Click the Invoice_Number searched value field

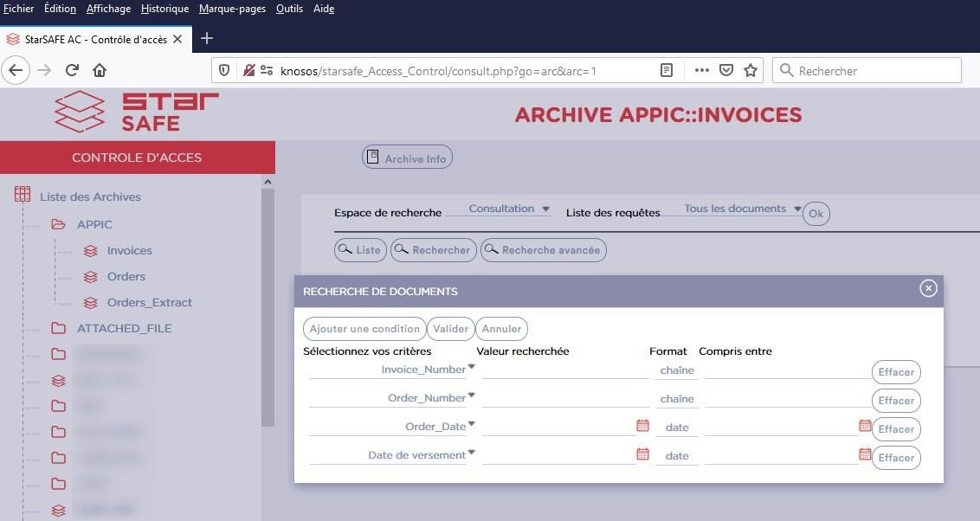(x=564, y=370)
